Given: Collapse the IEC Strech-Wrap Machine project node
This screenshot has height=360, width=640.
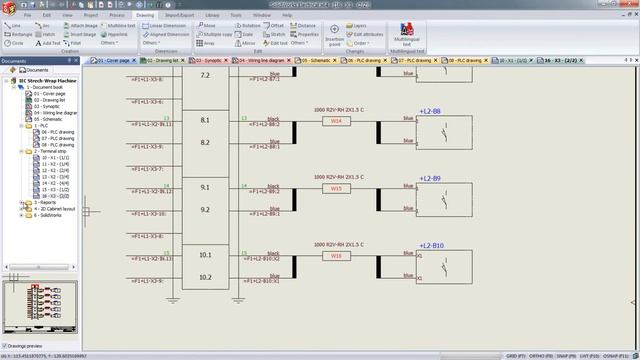Looking at the screenshot, I should [6, 81].
